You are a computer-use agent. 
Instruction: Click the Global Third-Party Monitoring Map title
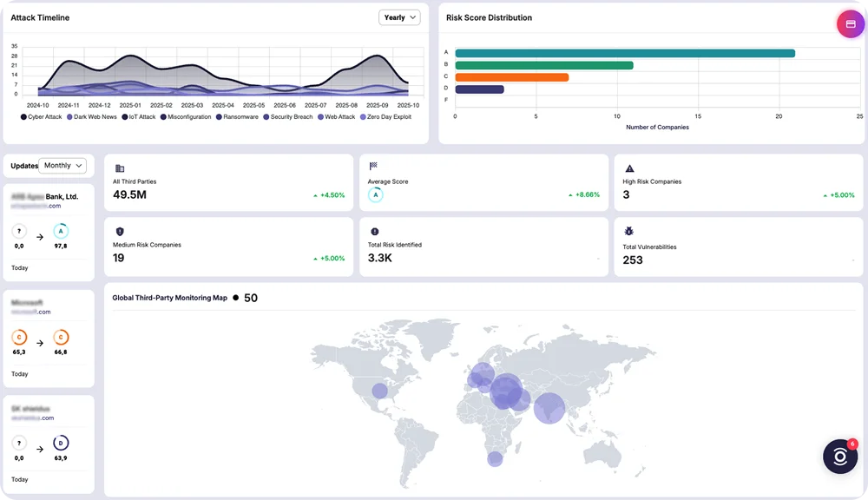170,298
